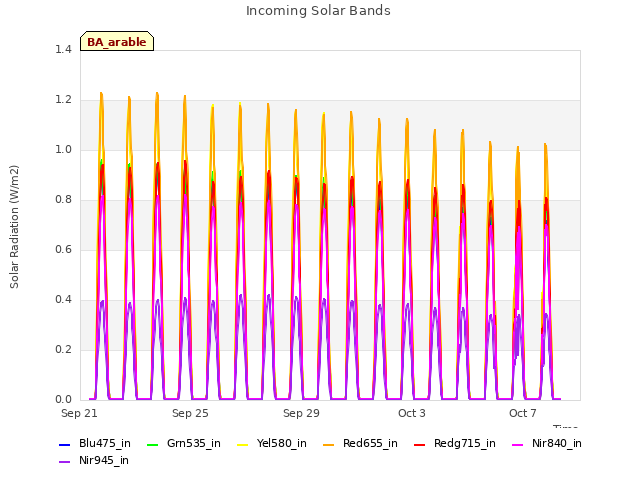Click the 0.8 y-axis tick label
This screenshot has height=480, width=640.
pos(63,200)
